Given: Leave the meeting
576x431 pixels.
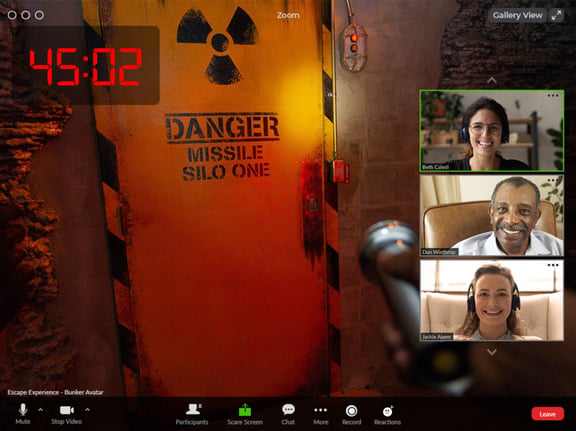Looking at the screenshot, I should pyautogui.click(x=548, y=414).
